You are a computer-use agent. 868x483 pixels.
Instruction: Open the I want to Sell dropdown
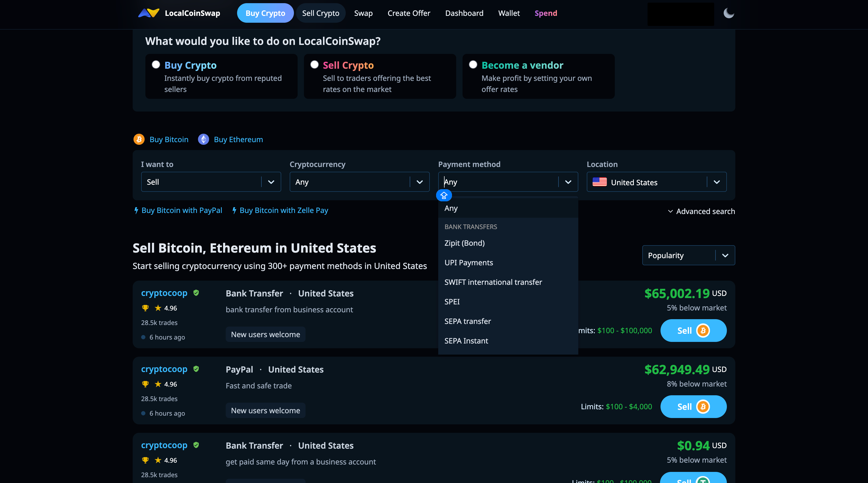(211, 182)
